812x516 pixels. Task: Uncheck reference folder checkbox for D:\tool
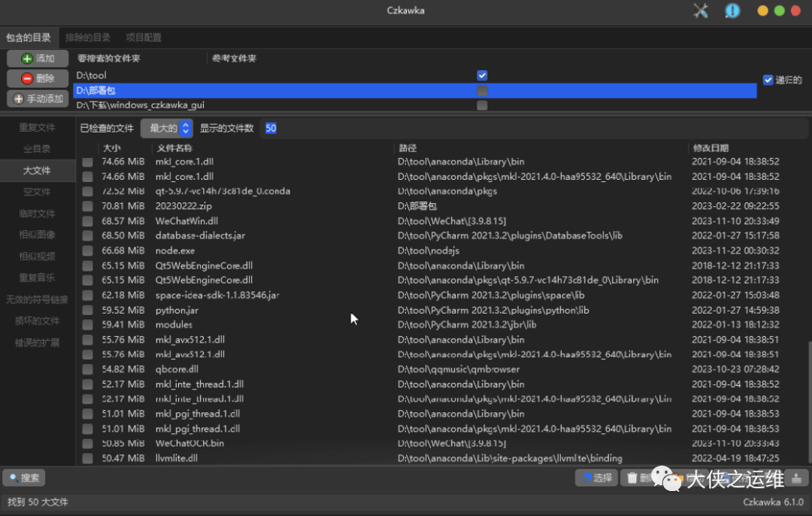coord(482,76)
